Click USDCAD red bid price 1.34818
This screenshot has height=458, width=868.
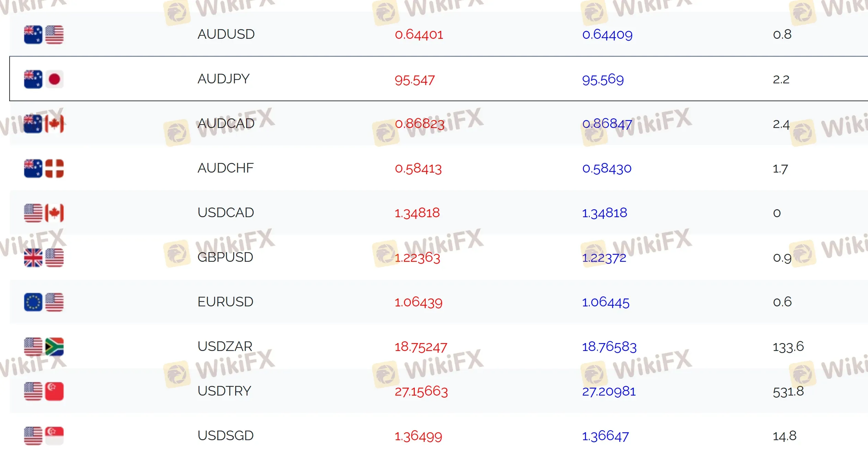pos(417,213)
